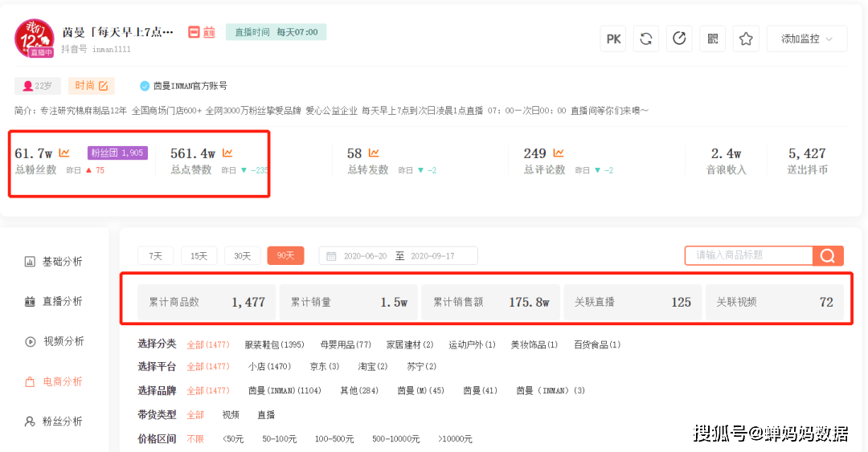Select the 15天 time range

(199, 255)
